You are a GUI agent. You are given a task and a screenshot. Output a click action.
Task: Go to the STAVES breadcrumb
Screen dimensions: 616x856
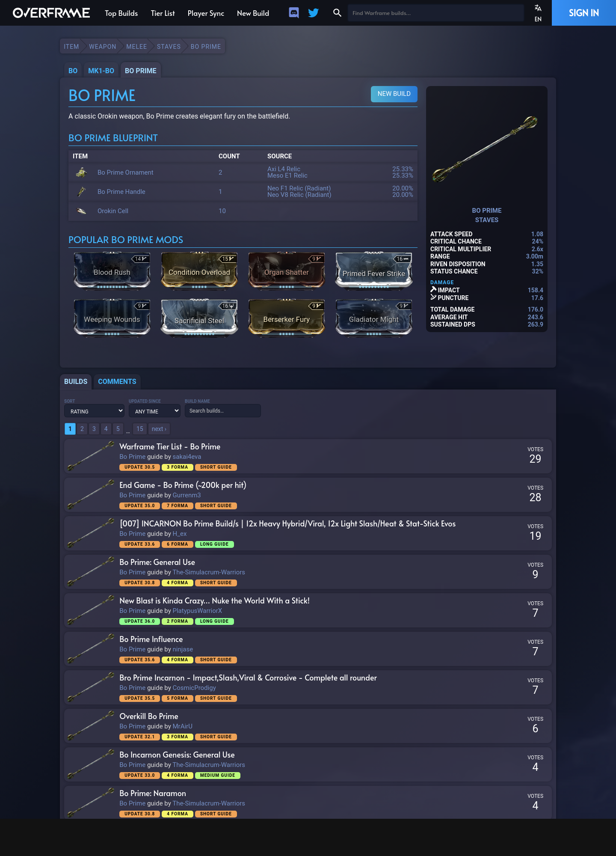(x=169, y=47)
